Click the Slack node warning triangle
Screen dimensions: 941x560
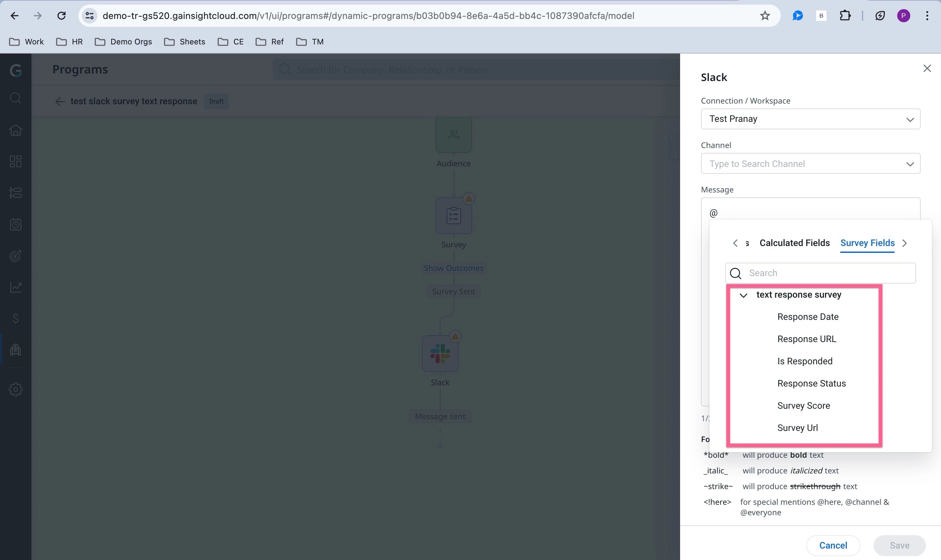point(455,336)
